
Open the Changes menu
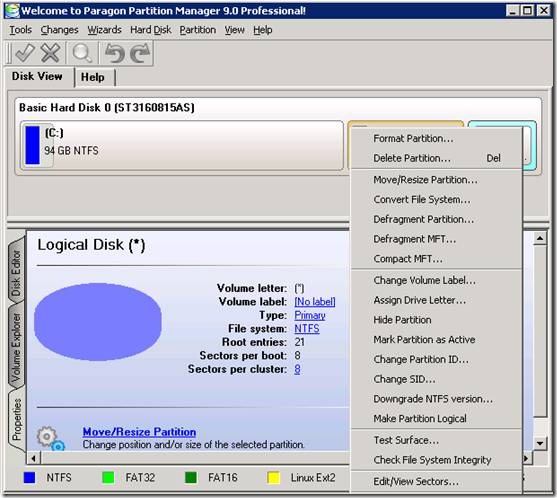59,30
